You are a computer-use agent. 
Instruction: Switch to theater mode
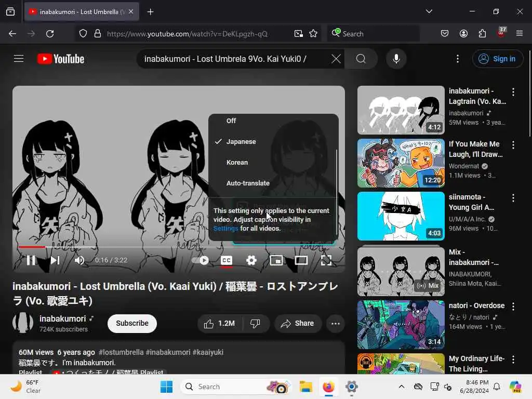[x=301, y=260]
